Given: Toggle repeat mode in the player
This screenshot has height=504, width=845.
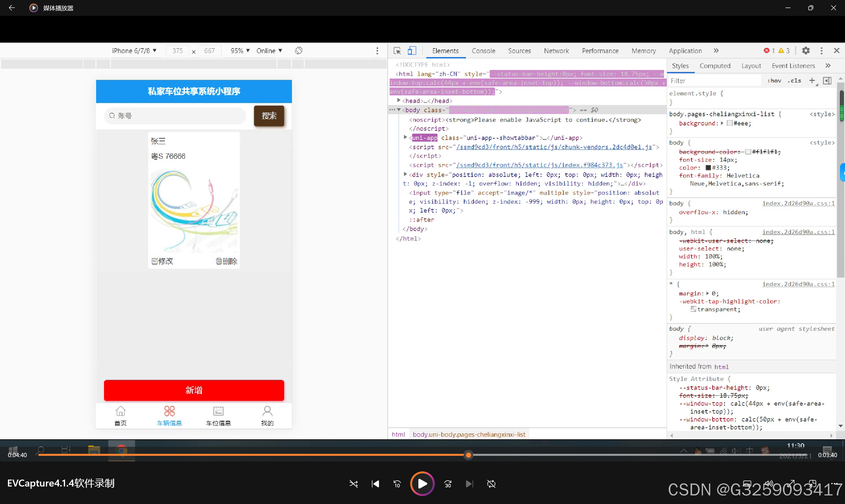Looking at the screenshot, I should (491, 484).
